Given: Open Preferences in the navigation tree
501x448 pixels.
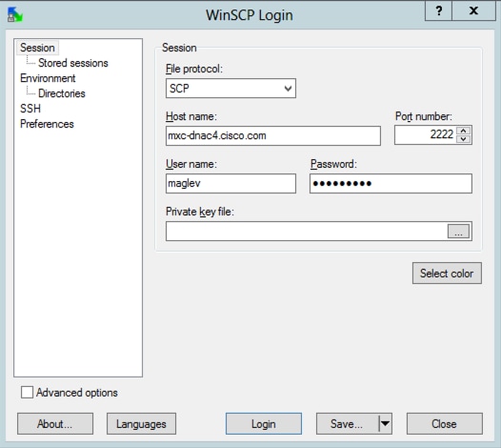Looking at the screenshot, I should click(x=47, y=124).
